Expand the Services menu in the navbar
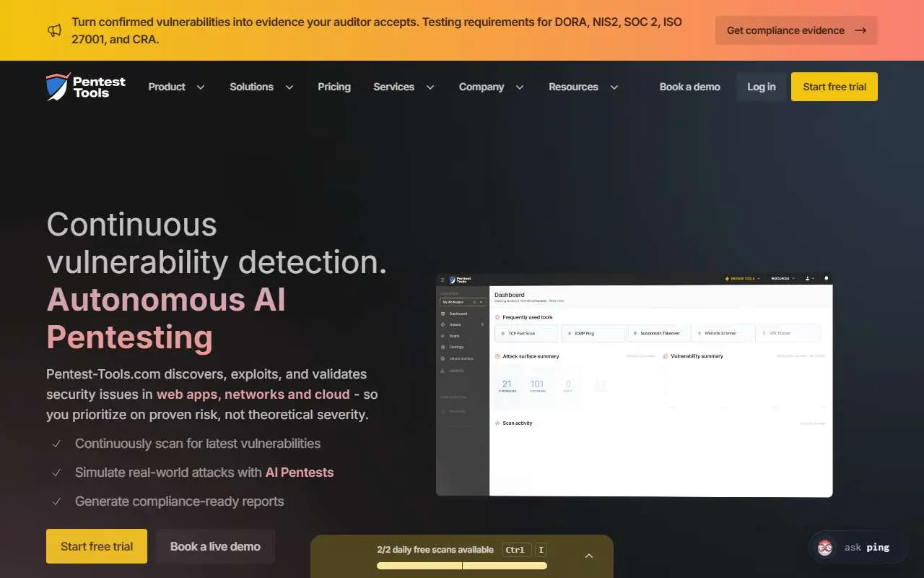 coord(404,87)
